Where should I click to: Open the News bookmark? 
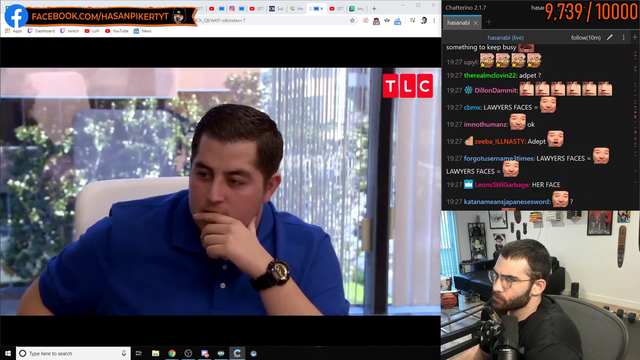click(x=142, y=31)
